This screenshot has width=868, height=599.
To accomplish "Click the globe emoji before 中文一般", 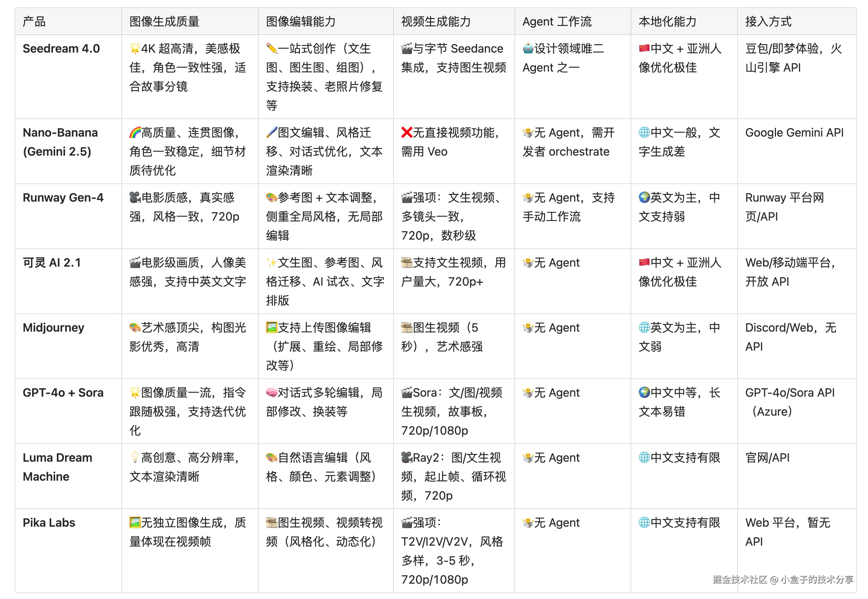I will (644, 133).
